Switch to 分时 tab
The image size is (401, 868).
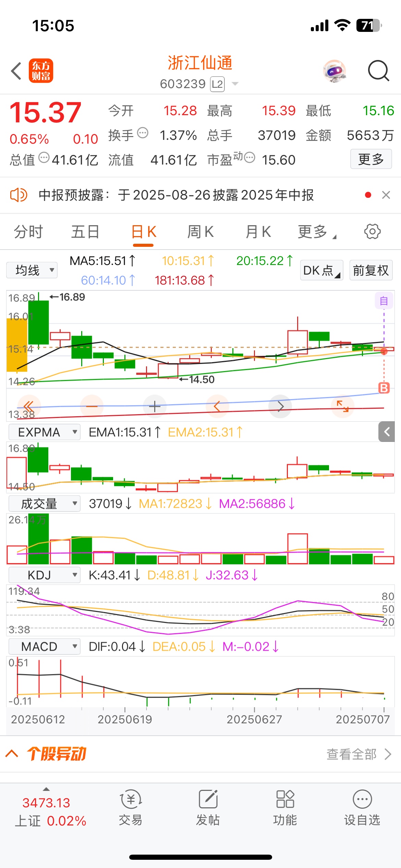(x=28, y=232)
